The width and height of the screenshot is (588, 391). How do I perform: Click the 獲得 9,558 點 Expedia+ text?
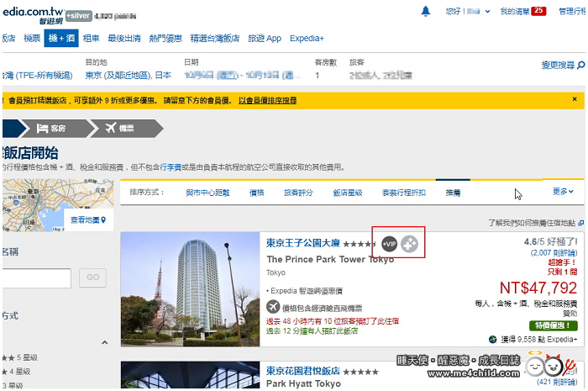[539, 339]
